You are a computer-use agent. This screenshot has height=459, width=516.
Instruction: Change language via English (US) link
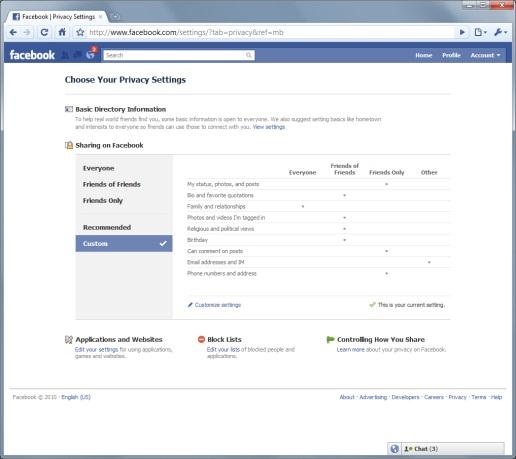pos(76,397)
